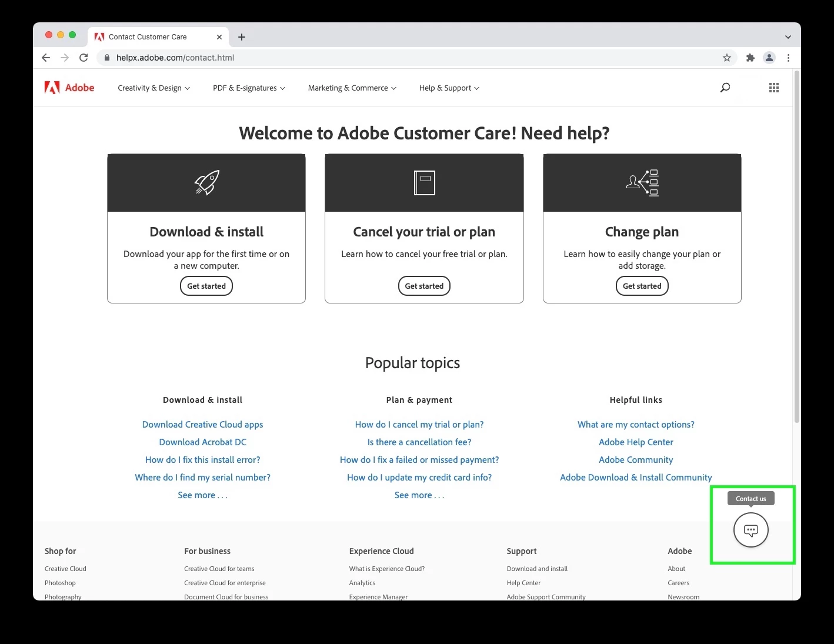The height and width of the screenshot is (644, 834).
Task: Open fix a failed or missed payment link
Action: tap(419, 460)
